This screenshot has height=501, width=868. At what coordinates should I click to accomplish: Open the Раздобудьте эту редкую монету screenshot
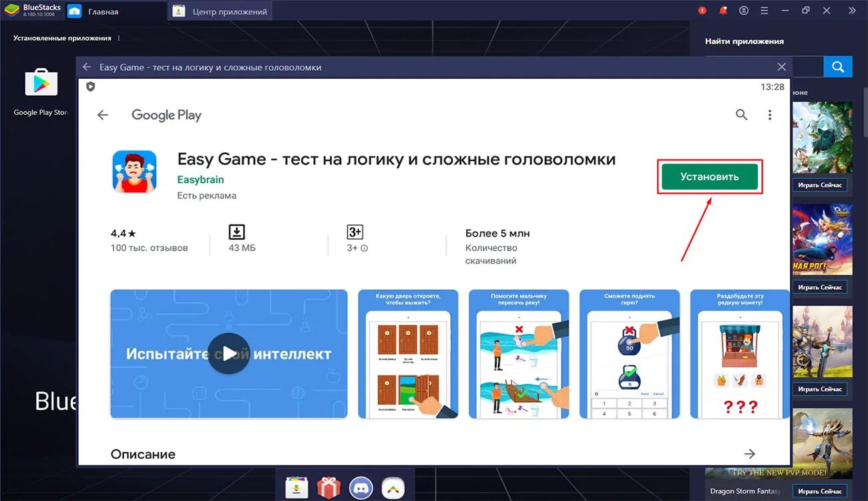[x=740, y=354]
